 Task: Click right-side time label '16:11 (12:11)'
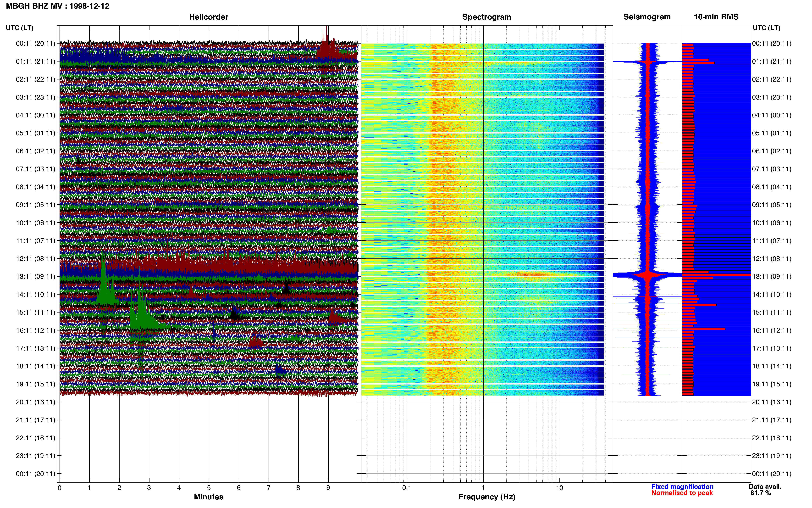pyautogui.click(x=772, y=330)
